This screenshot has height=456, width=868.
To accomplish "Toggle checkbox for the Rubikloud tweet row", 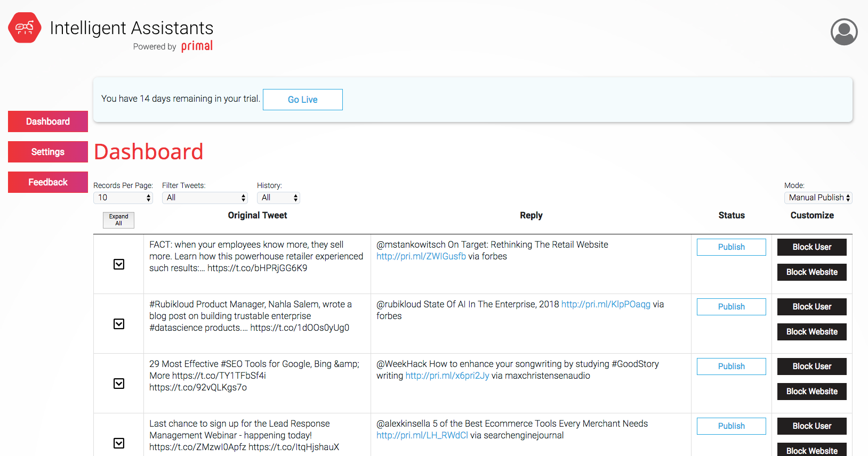I will (119, 324).
